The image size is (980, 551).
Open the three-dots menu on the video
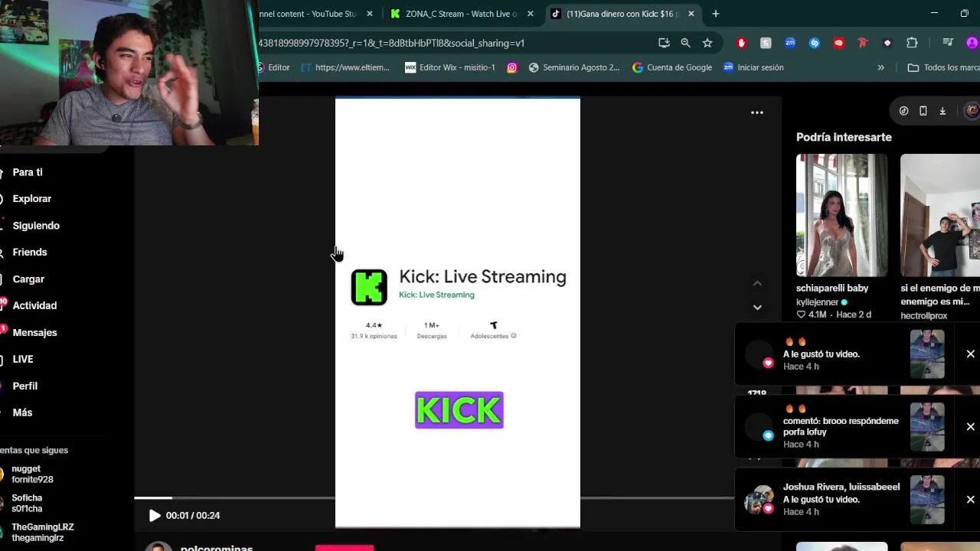[757, 112]
